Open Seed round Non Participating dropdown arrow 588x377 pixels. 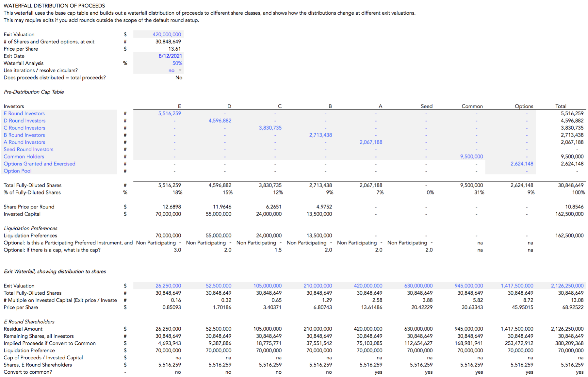pyautogui.click(x=432, y=243)
